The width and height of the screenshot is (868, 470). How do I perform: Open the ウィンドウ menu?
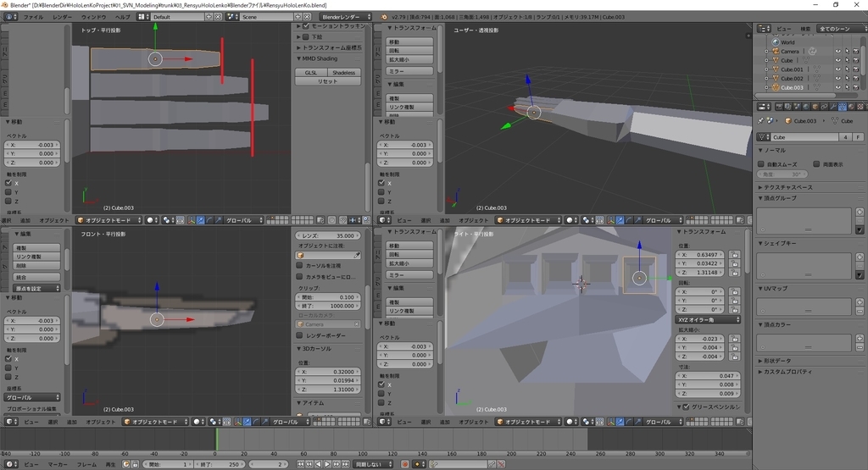pos(93,17)
